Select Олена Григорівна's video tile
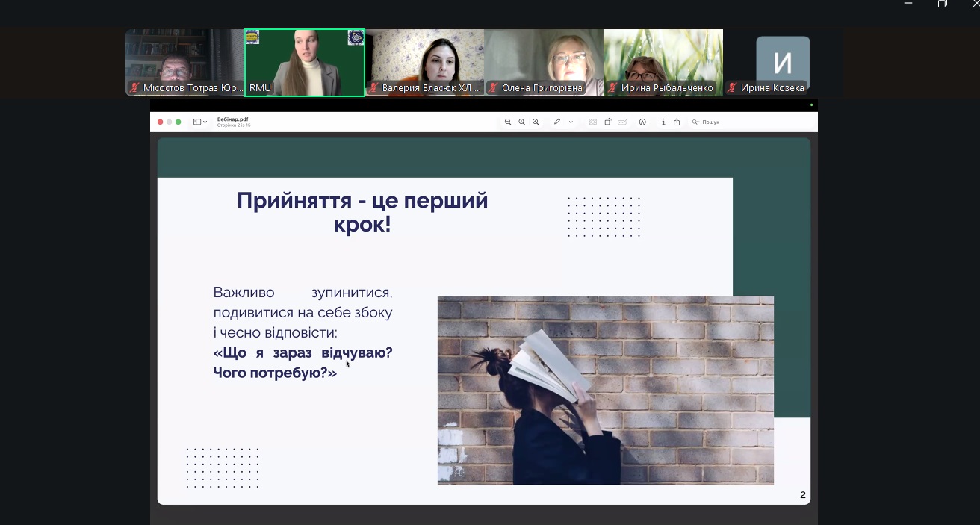This screenshot has width=980, height=525. coord(544,63)
